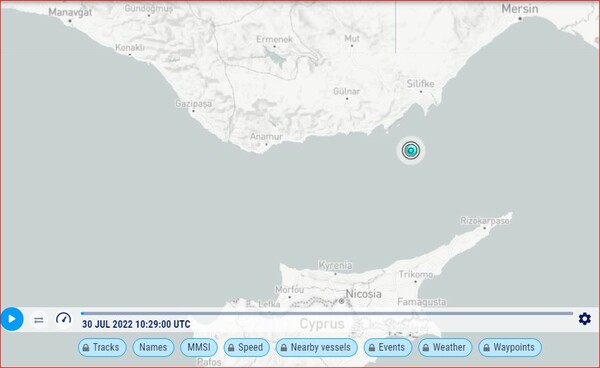Toggle the MMSI display pill
Viewport: 600px width, 368px height.
pyautogui.click(x=199, y=347)
